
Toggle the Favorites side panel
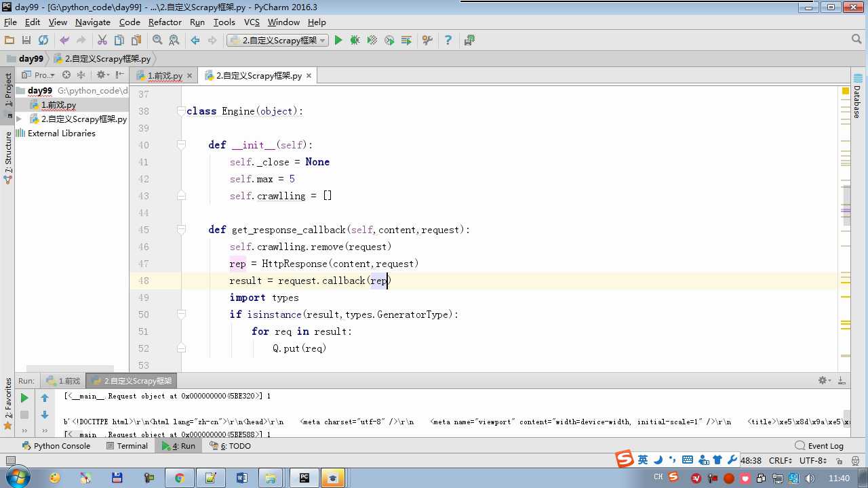(8, 405)
